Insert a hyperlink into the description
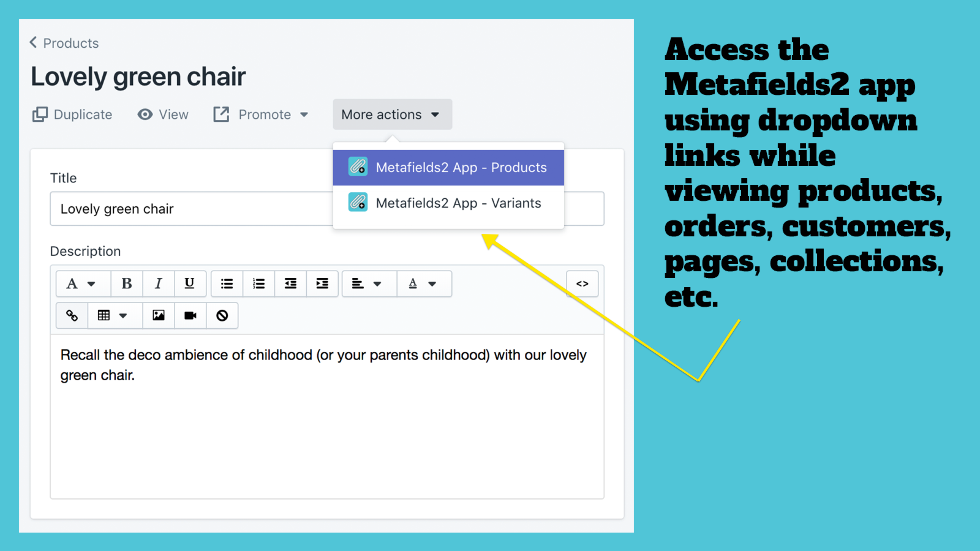980x551 pixels. tap(72, 315)
